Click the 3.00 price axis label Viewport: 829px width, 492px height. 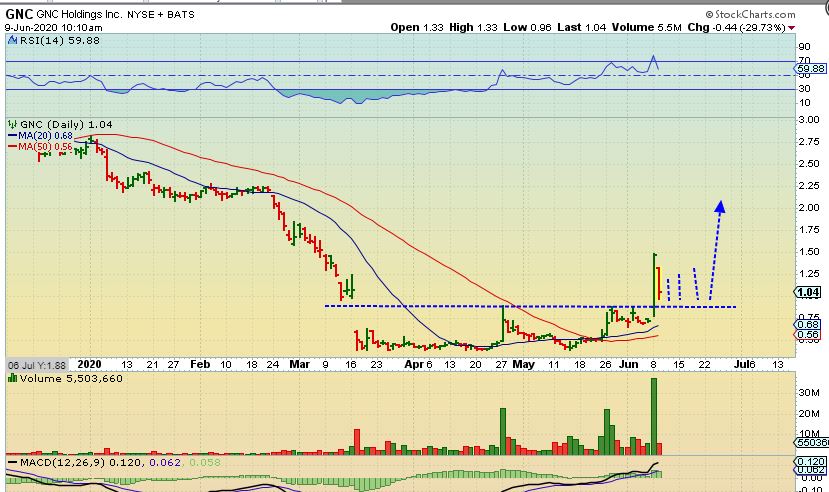pyautogui.click(x=809, y=120)
